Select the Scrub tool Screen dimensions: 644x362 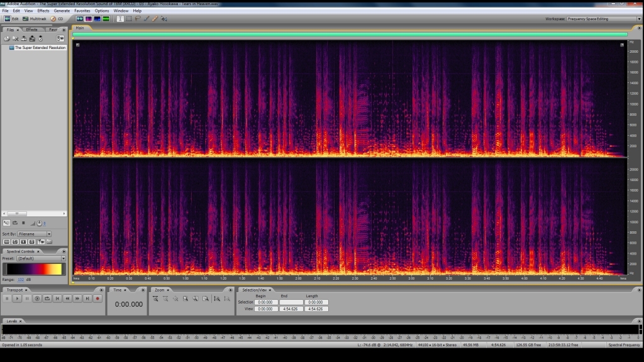point(164,19)
